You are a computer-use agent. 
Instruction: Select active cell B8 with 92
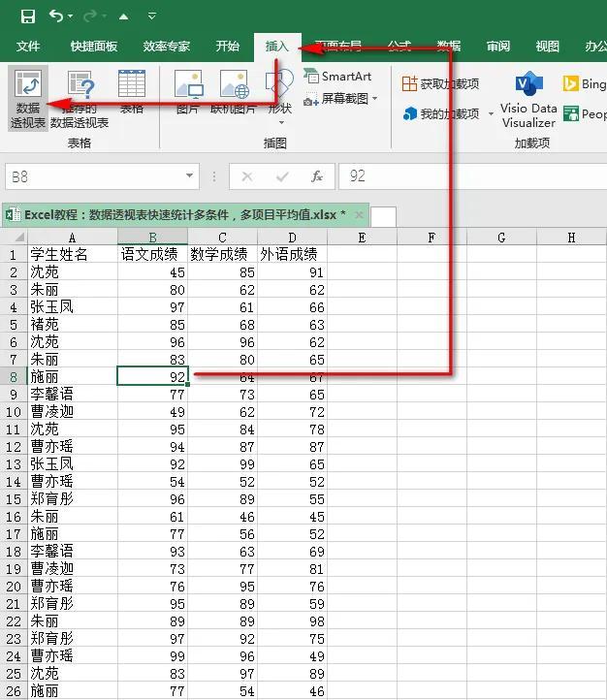pyautogui.click(x=152, y=377)
